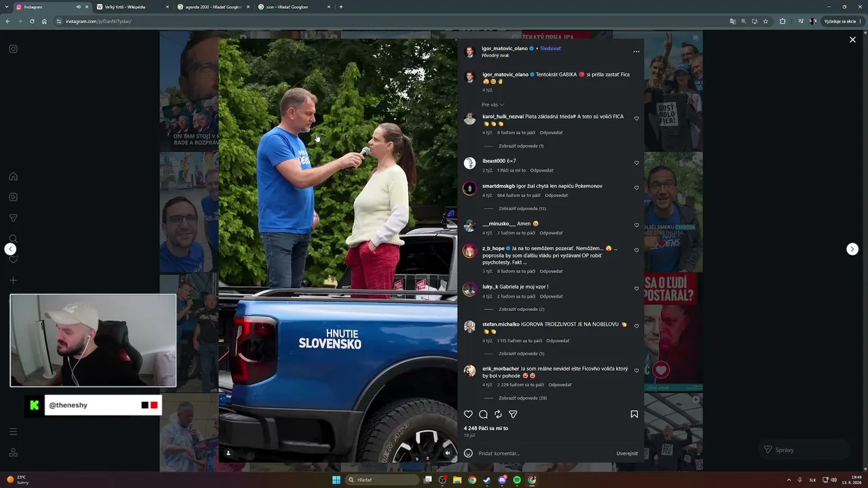
Task: Open '4 248 Páči sa mi to' likes list
Action: coord(486,428)
